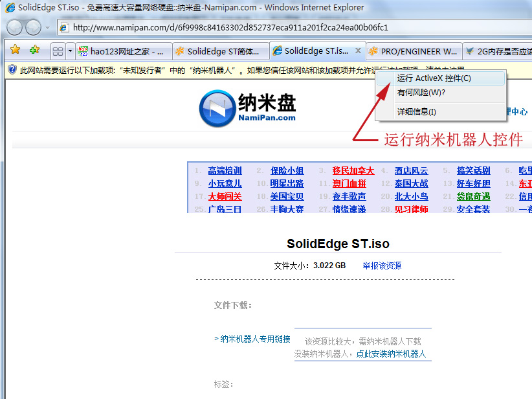This screenshot has width=532, height=399.
Task: Open the recent pages dropdown arrow
Action: pos(47,28)
